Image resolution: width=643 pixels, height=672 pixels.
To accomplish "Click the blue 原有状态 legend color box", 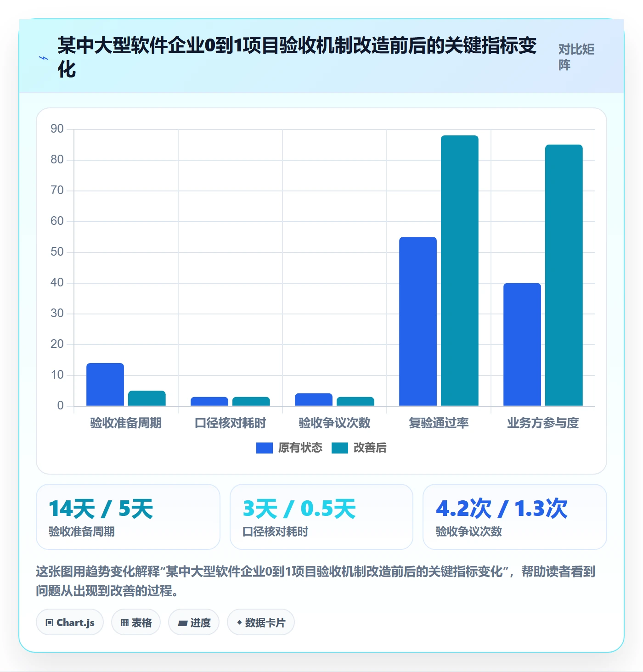I will tap(265, 448).
